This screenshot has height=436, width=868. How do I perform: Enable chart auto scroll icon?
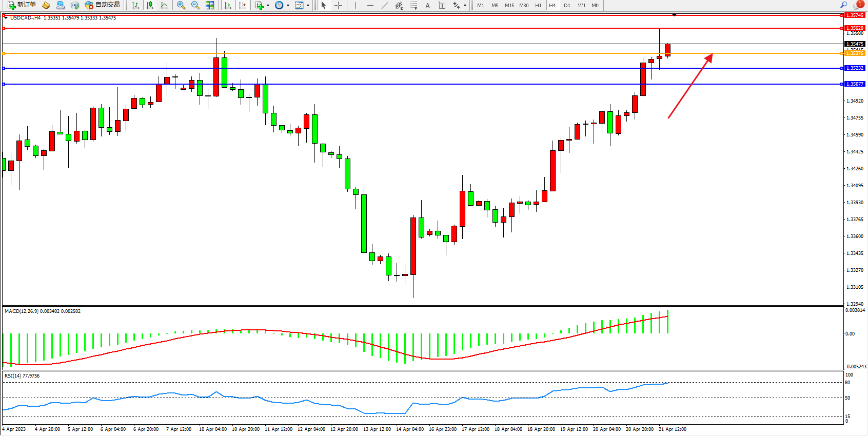click(228, 5)
